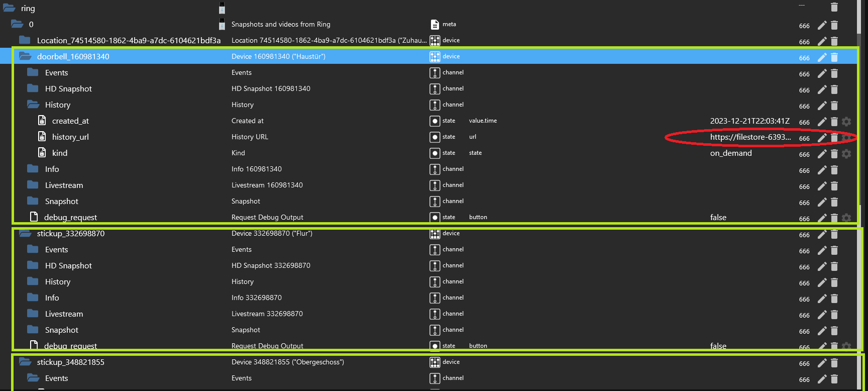Click the on_demand value of kind
Screen dimensions: 868x391
[x=731, y=153]
